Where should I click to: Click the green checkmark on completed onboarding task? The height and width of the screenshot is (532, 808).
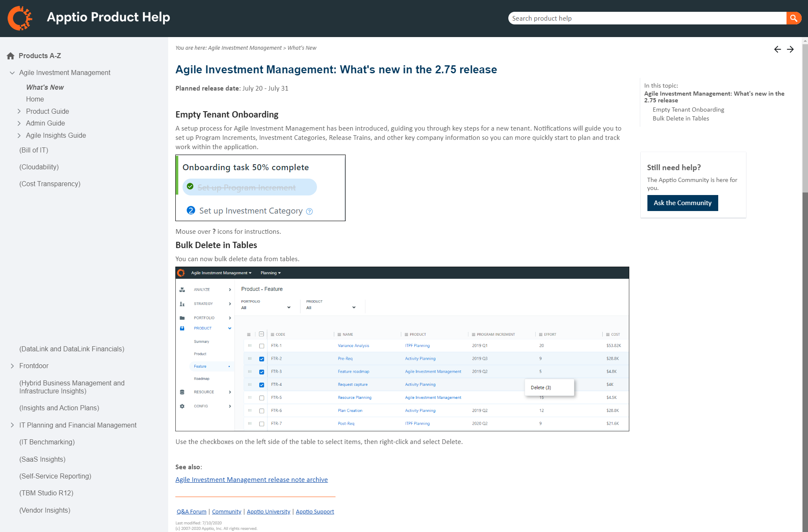click(190, 187)
